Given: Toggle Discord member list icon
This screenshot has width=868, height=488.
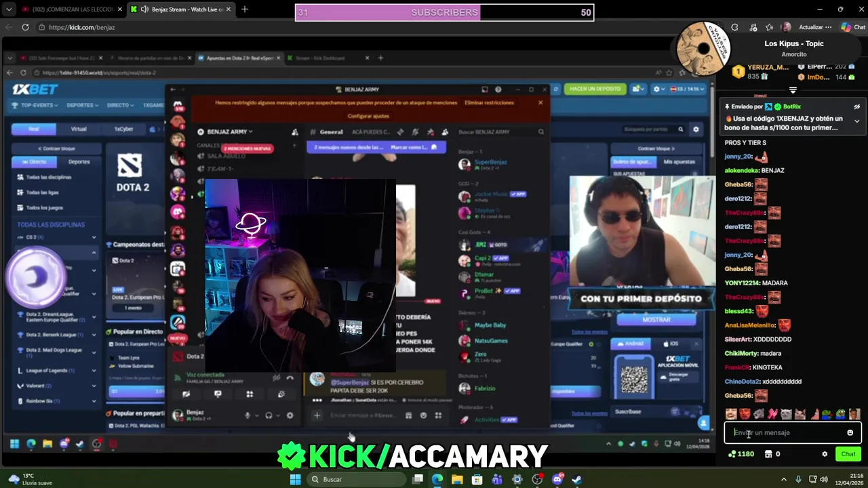Looking at the screenshot, I should point(445,131).
